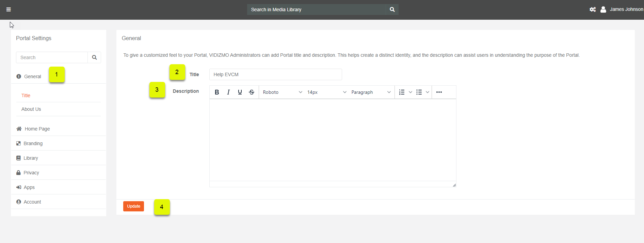Image resolution: width=644 pixels, height=243 pixels.
Task: Click the Update button
Action: [133, 206]
